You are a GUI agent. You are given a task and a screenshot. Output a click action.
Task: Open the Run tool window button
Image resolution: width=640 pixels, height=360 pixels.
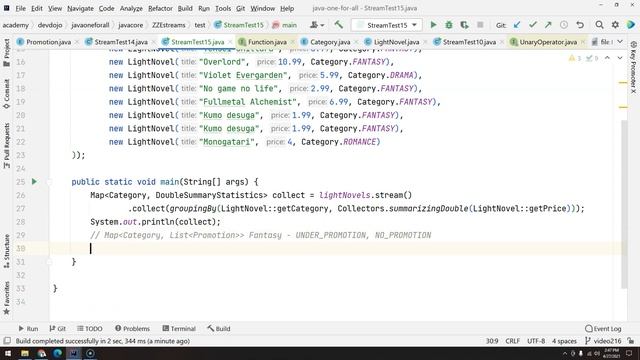point(28,329)
